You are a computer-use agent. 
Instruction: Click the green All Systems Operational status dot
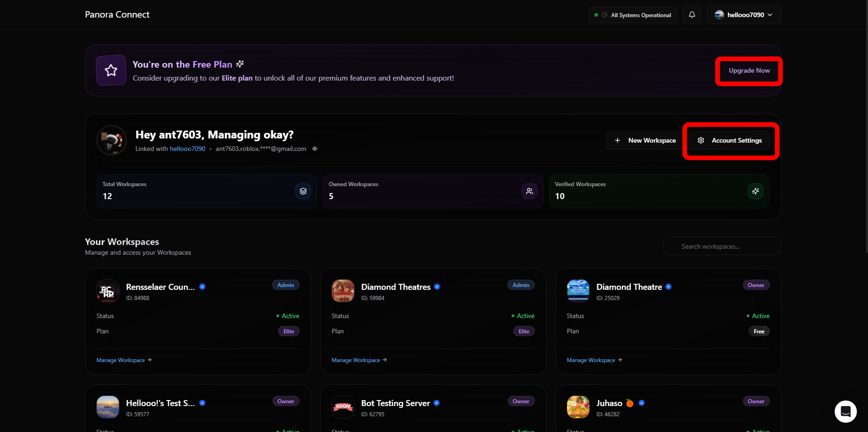[x=596, y=14]
